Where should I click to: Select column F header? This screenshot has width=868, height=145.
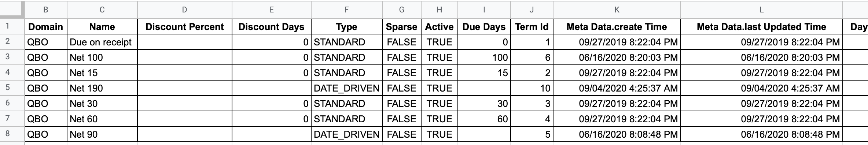point(347,10)
